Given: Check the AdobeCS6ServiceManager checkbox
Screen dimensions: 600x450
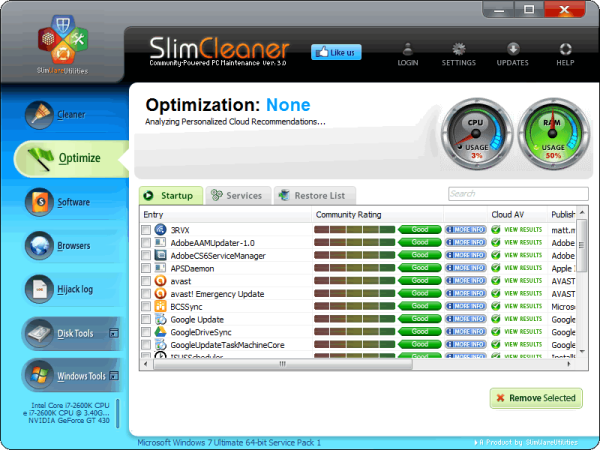Looking at the screenshot, I should 146,255.
